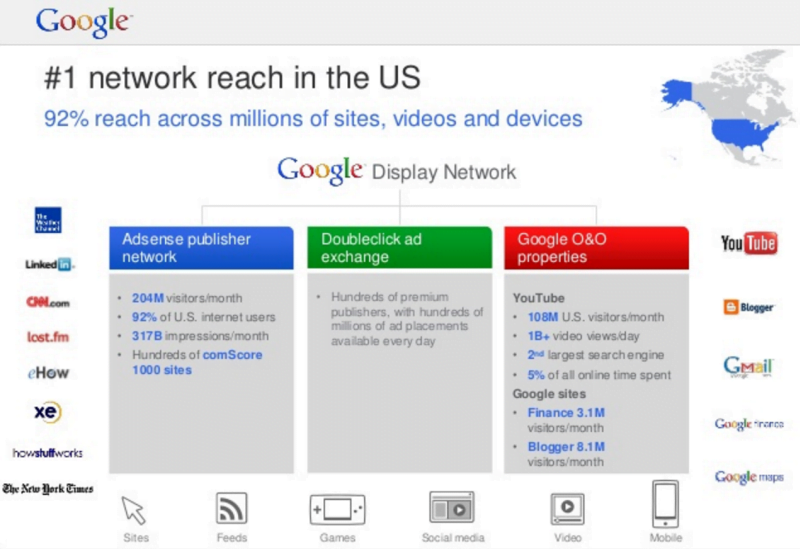Click the 'Sites' label
The height and width of the screenshot is (549, 800).
pos(136,538)
